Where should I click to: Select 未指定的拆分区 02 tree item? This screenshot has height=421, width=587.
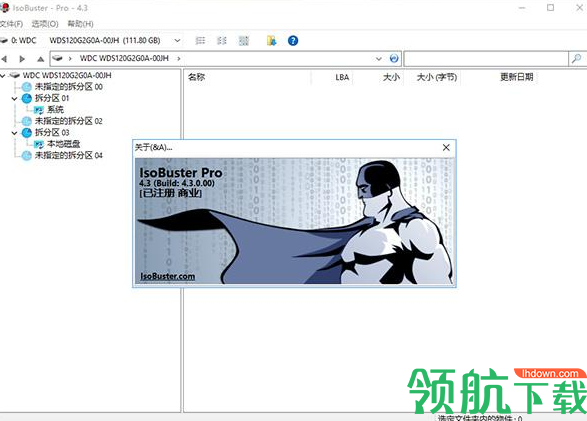click(69, 121)
